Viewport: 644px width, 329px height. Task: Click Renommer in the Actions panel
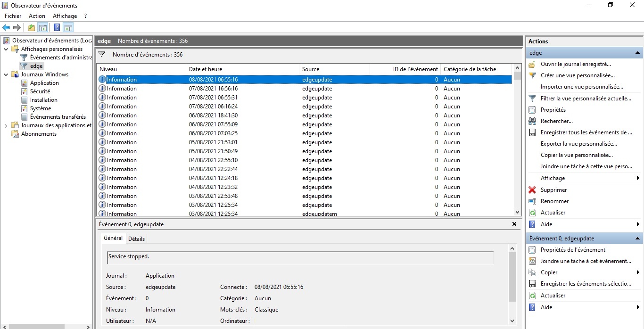554,201
